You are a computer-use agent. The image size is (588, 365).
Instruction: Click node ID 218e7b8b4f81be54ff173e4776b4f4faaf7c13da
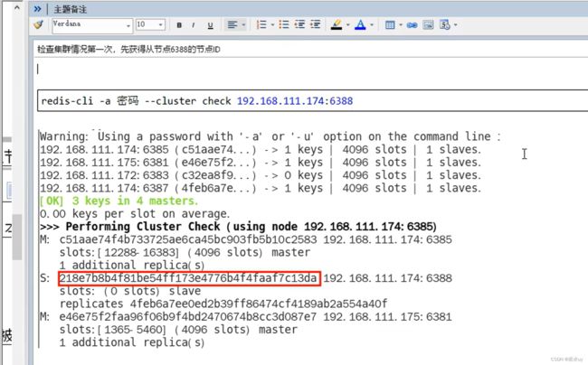pyautogui.click(x=189, y=278)
